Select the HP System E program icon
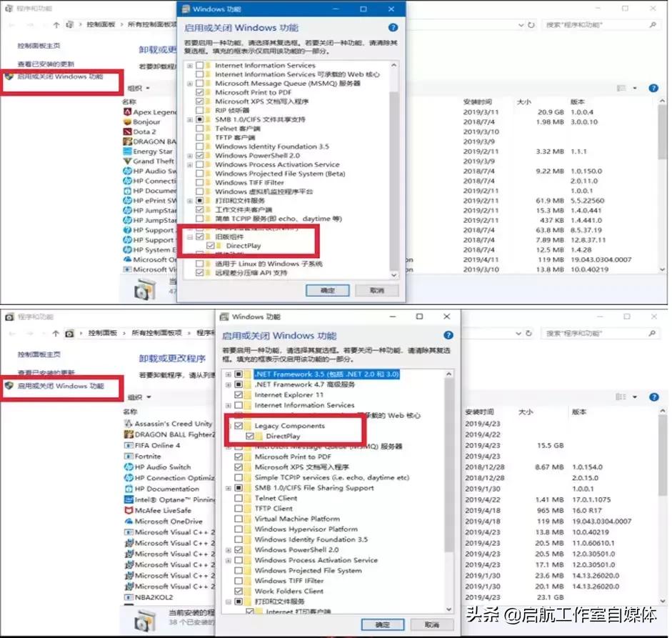The height and width of the screenshot is (638, 672). (127, 249)
